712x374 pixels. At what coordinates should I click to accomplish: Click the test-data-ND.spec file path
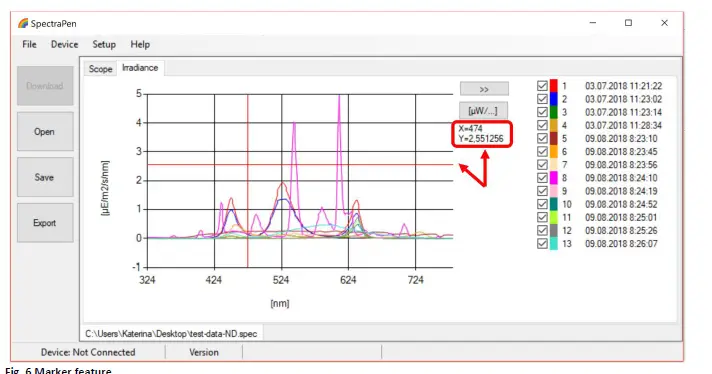coord(171,334)
